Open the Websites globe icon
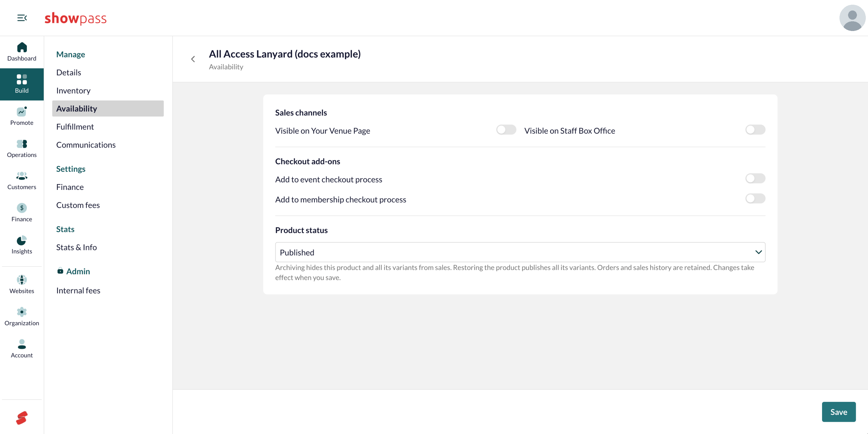This screenshot has width=868, height=434. (22, 280)
